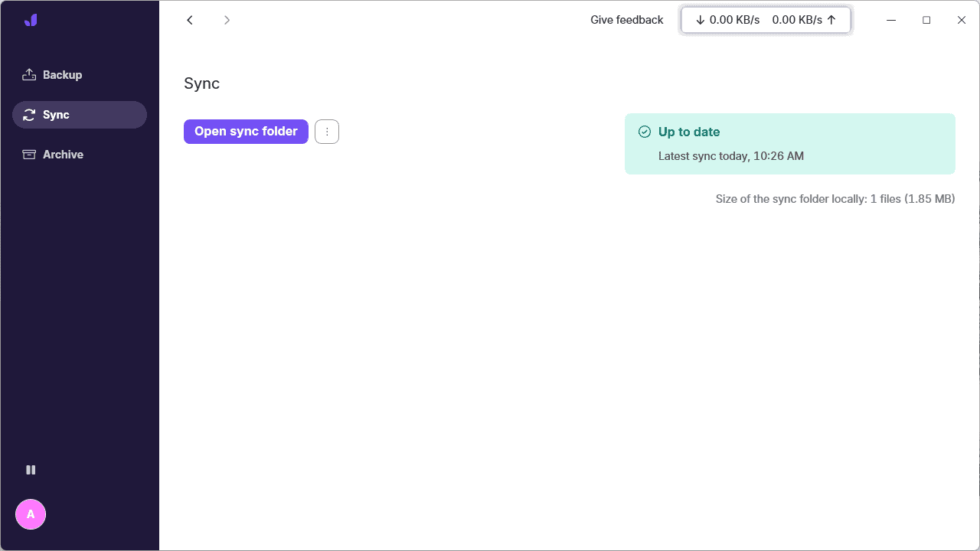Go to the Archive section
Viewport: 980px width, 551px height.
(x=80, y=155)
